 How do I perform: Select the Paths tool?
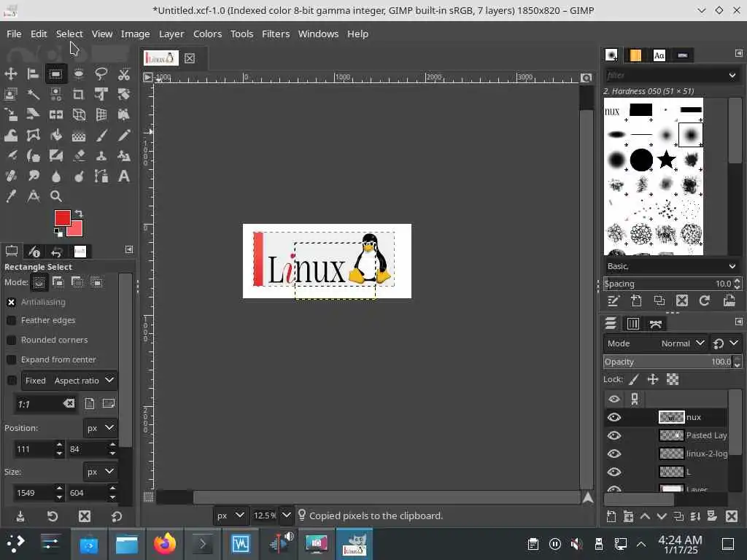pyautogui.click(x=101, y=176)
